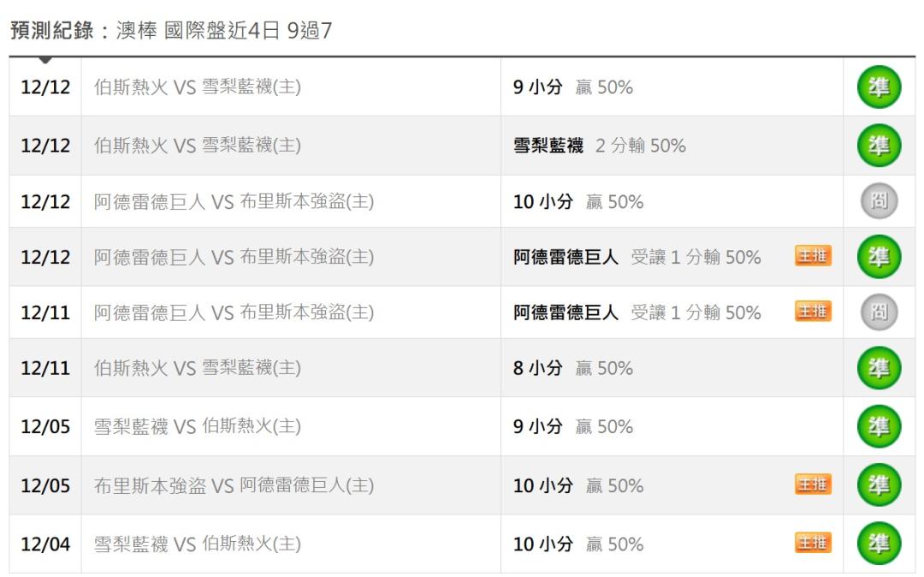
Task: Click the green 準 icon in the 12/05 9 小分 row
Action: click(880, 426)
